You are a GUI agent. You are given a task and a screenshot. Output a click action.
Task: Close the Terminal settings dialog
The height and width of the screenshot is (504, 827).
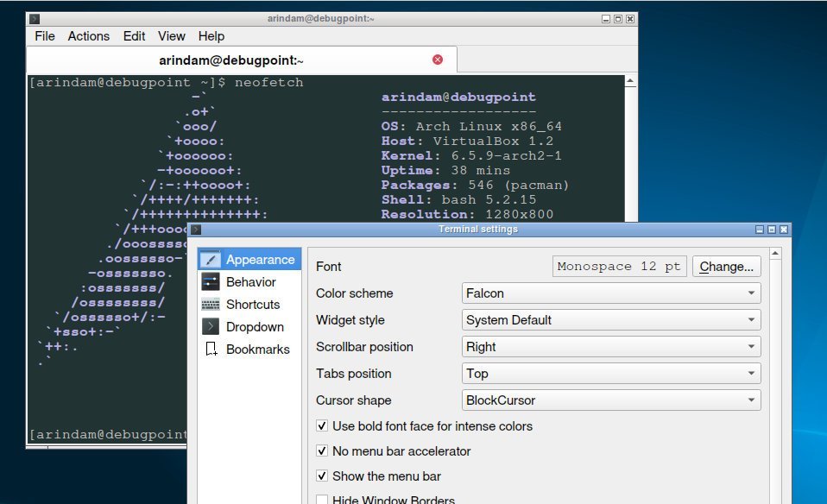coord(784,230)
